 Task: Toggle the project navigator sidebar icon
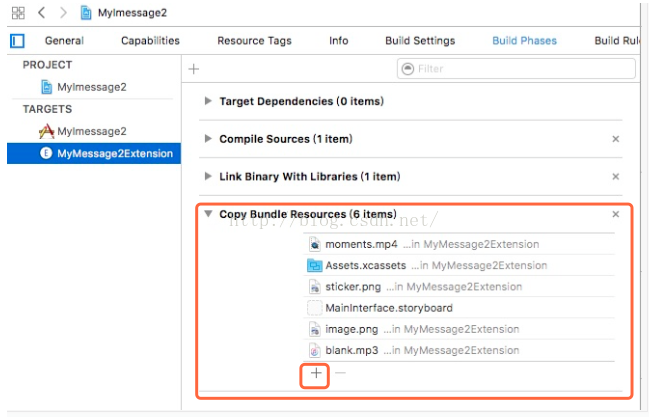click(17, 41)
